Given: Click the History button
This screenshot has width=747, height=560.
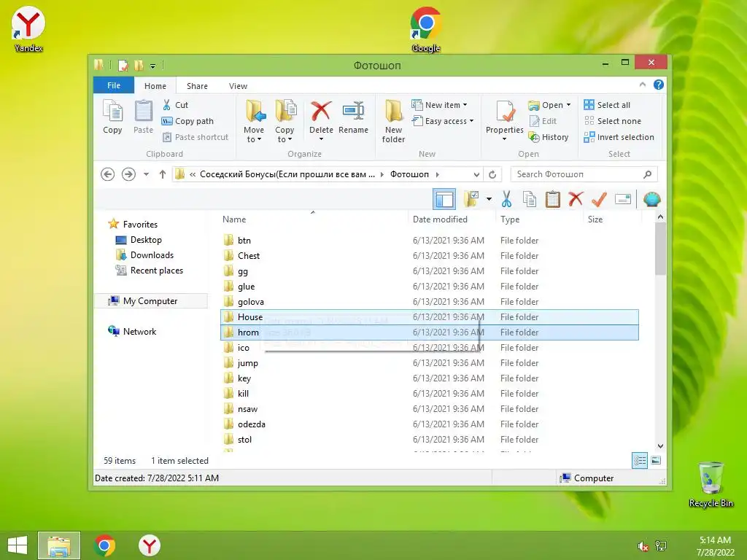Looking at the screenshot, I should 549,137.
